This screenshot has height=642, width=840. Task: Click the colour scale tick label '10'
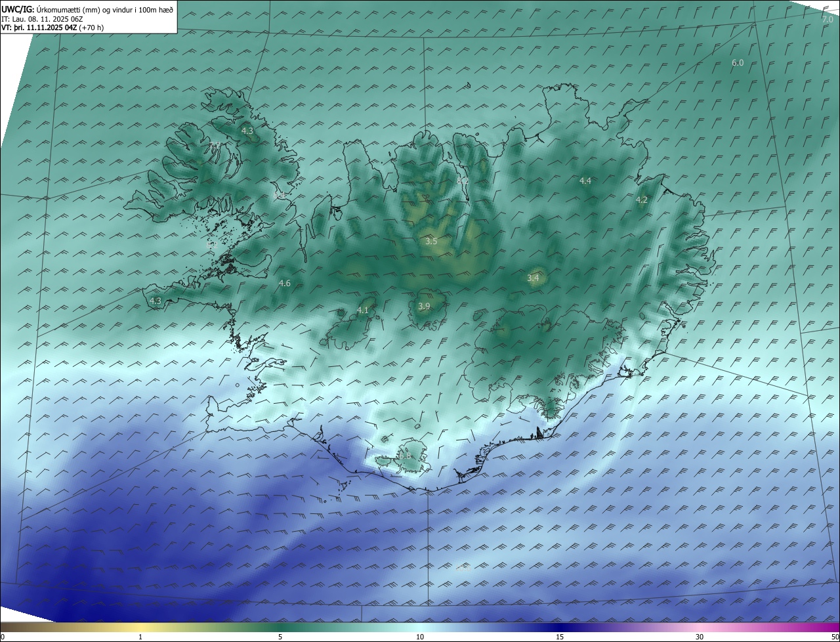point(420,637)
